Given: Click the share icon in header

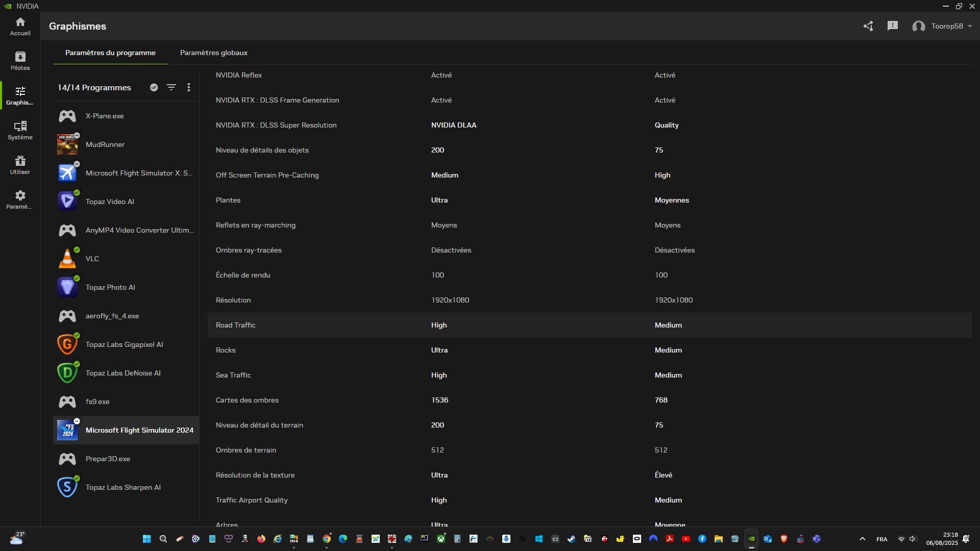Looking at the screenshot, I should click(x=868, y=26).
